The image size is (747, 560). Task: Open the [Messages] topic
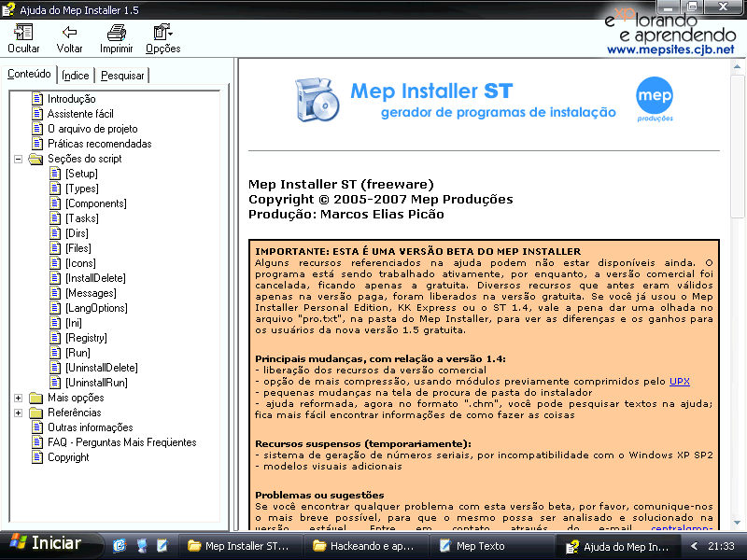(x=91, y=293)
